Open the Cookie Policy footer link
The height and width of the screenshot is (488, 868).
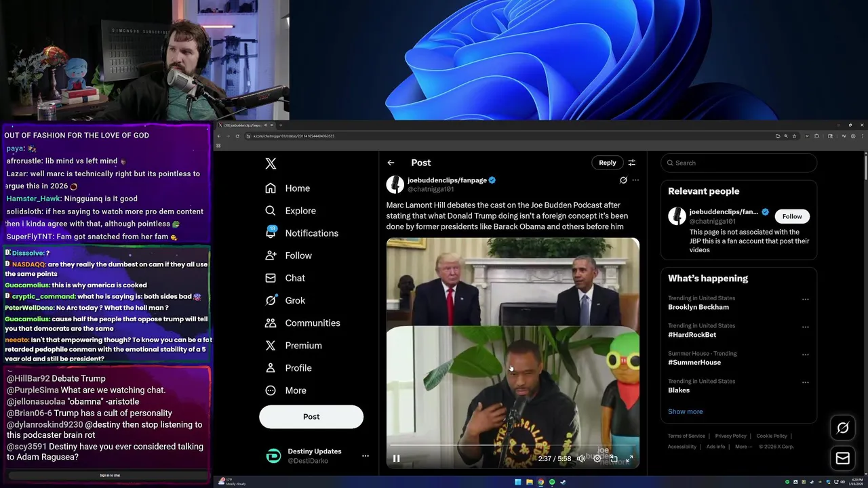[x=772, y=436]
